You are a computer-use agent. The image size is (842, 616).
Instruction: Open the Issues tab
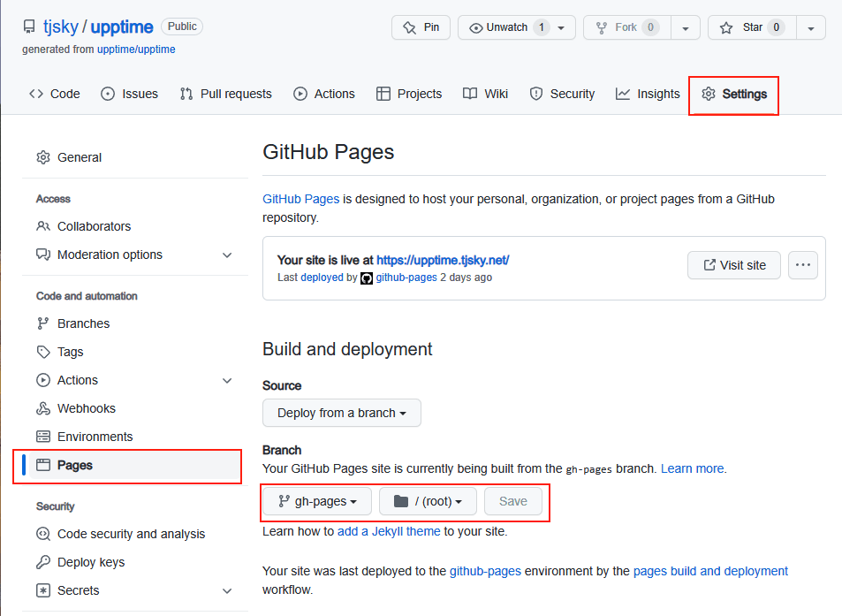[129, 94]
